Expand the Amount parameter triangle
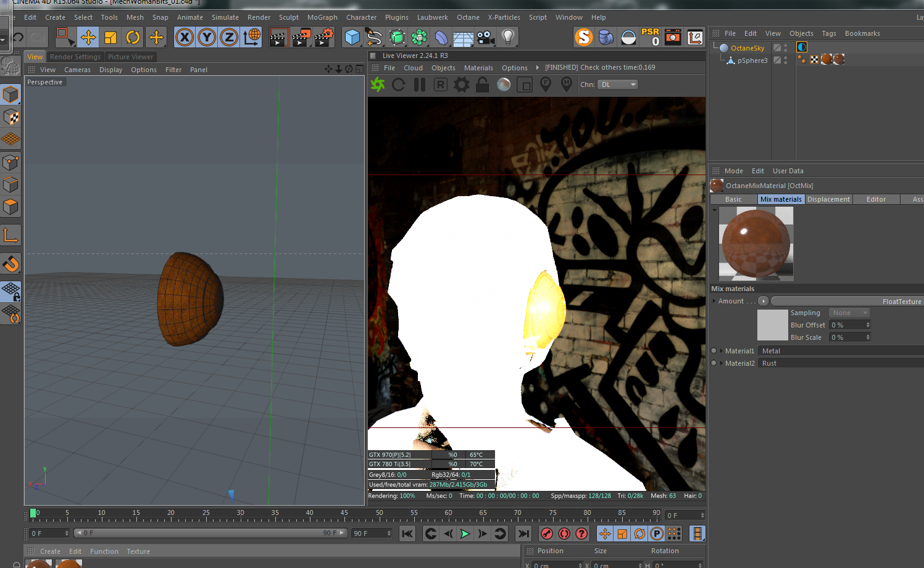924x568 pixels. (x=714, y=301)
